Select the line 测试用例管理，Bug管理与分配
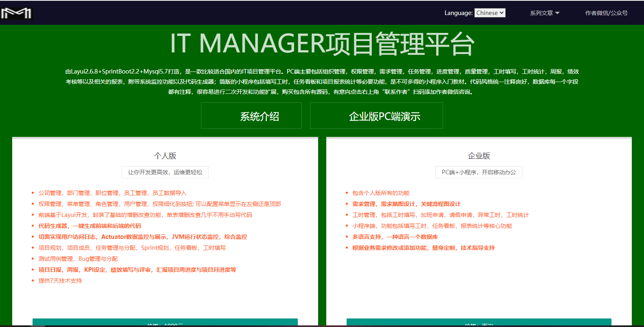 click(78, 259)
